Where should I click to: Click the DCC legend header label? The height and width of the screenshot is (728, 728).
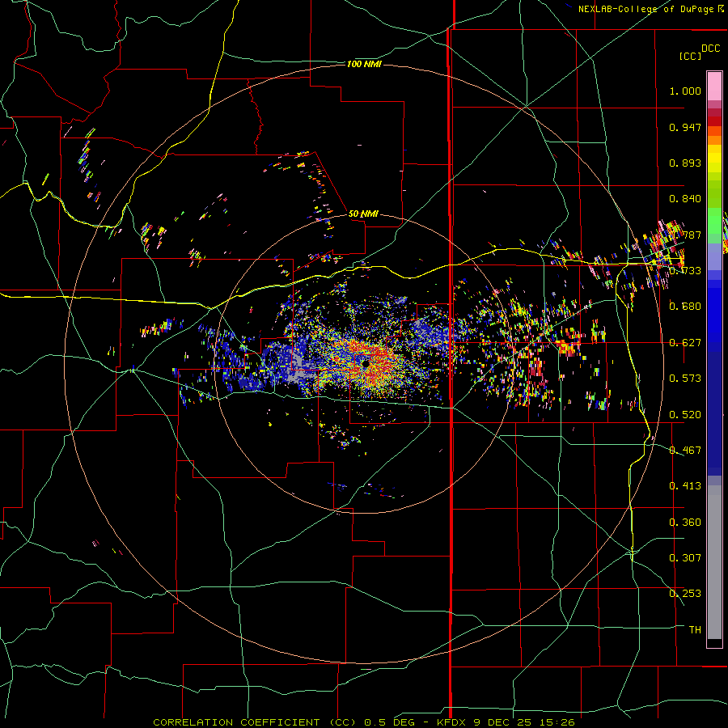click(x=711, y=49)
